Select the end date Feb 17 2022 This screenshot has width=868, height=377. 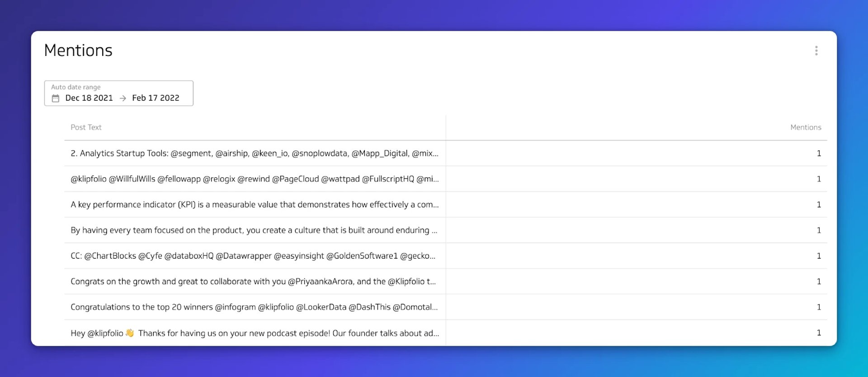pyautogui.click(x=156, y=98)
